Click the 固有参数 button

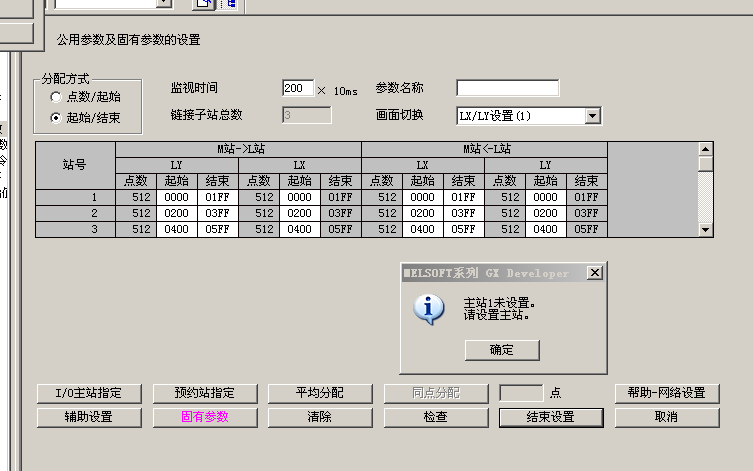[207, 417]
